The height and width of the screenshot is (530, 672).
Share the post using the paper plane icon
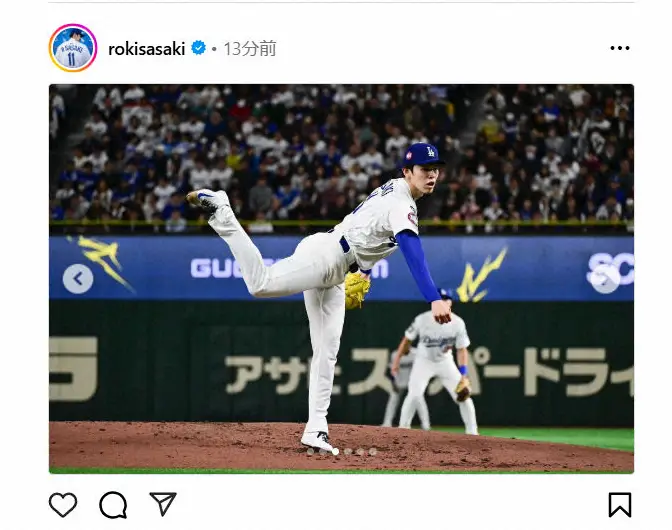pos(163,503)
